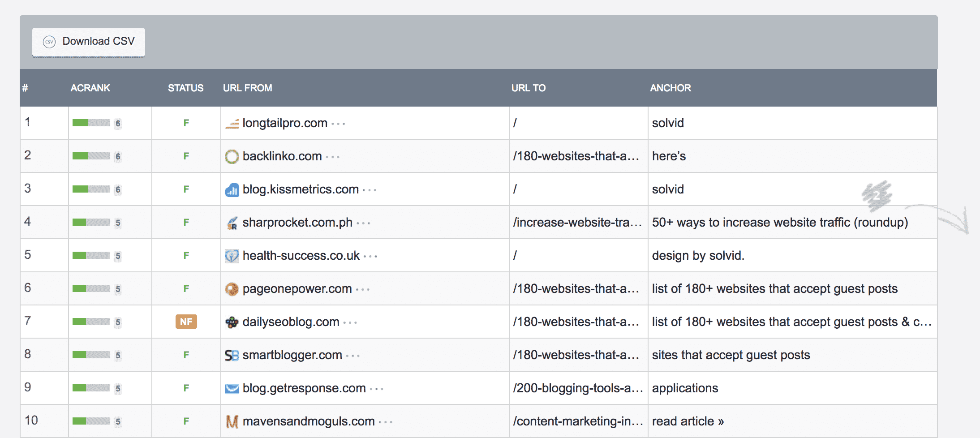The width and height of the screenshot is (980, 438).
Task: Click the F status in the blog.getresponse.com row
Action: [x=186, y=388]
